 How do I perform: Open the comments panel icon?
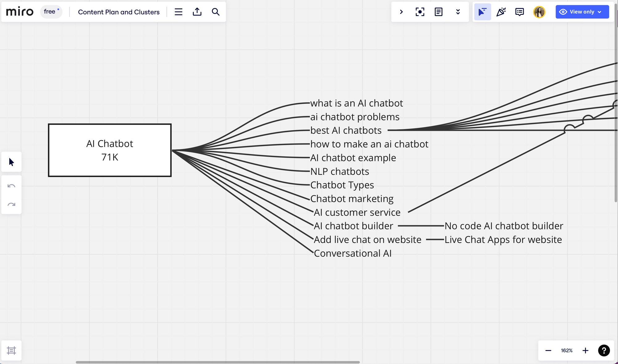coord(519,12)
